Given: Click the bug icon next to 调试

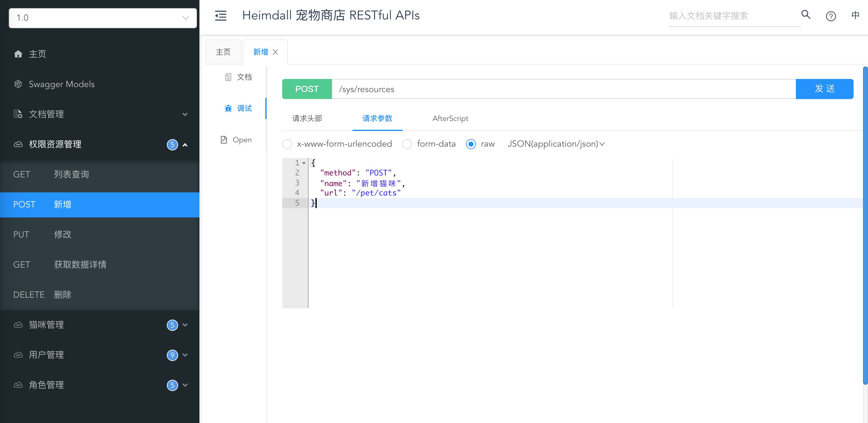Looking at the screenshot, I should 228,108.
